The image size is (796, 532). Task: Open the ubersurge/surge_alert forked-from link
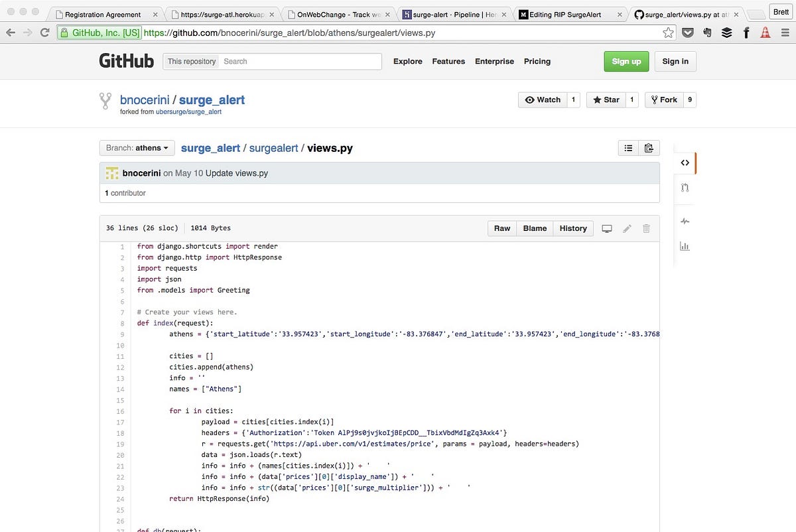click(188, 112)
